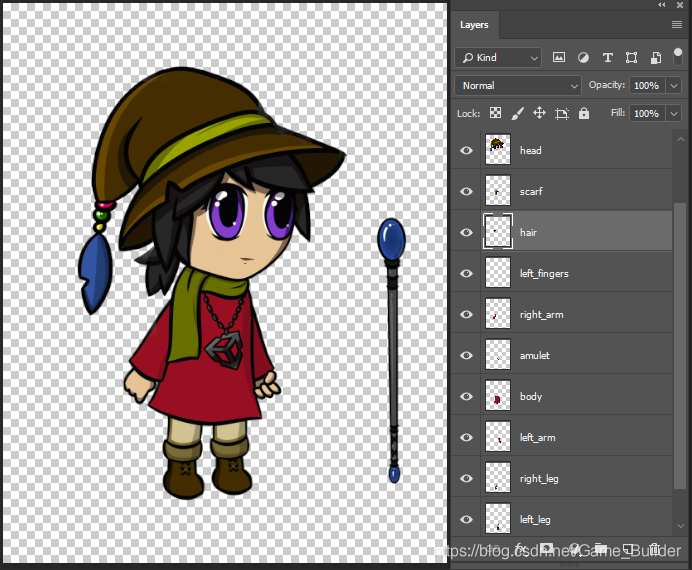Hide the body layer
The image size is (692, 570).
[x=466, y=397]
